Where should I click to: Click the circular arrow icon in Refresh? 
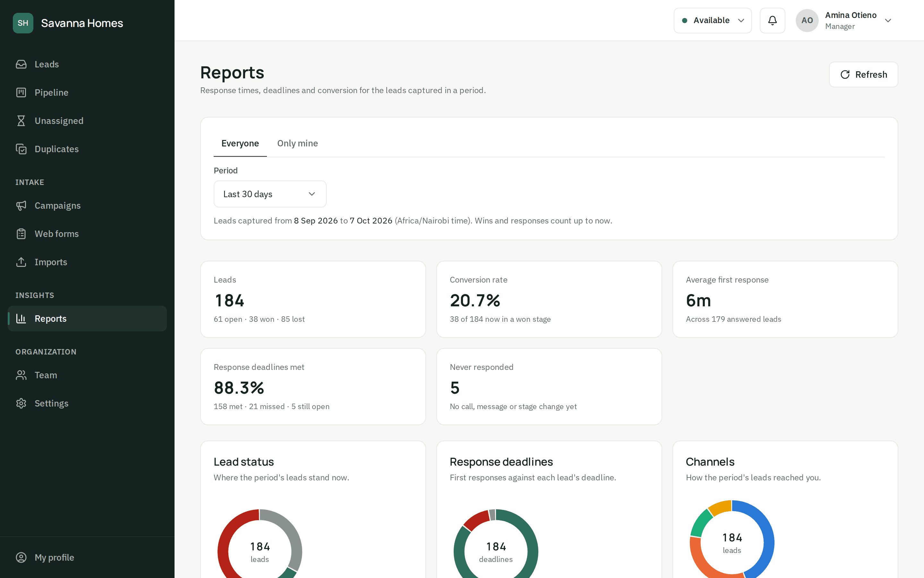point(845,74)
